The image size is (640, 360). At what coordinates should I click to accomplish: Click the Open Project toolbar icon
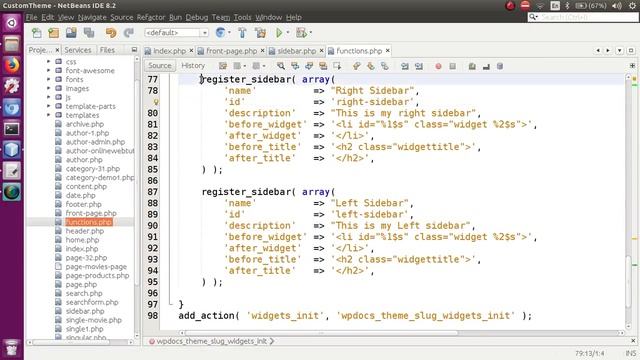tap(71, 33)
